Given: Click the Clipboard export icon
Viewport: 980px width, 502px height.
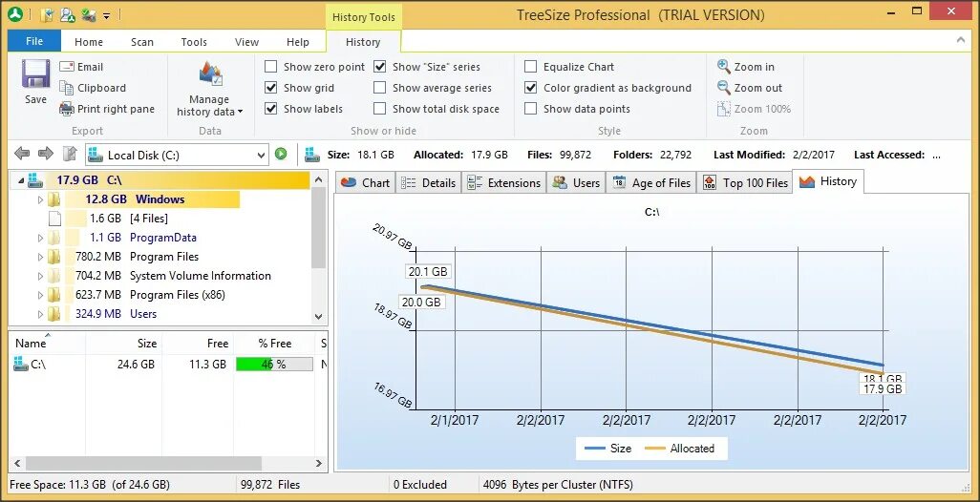Looking at the screenshot, I should tap(67, 88).
